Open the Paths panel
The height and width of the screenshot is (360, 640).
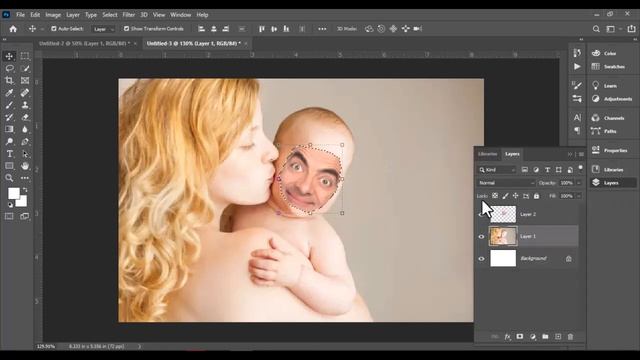(x=604, y=131)
